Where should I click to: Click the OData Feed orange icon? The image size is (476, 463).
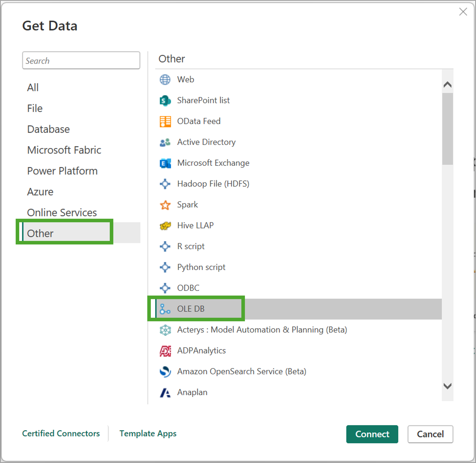[x=165, y=121]
